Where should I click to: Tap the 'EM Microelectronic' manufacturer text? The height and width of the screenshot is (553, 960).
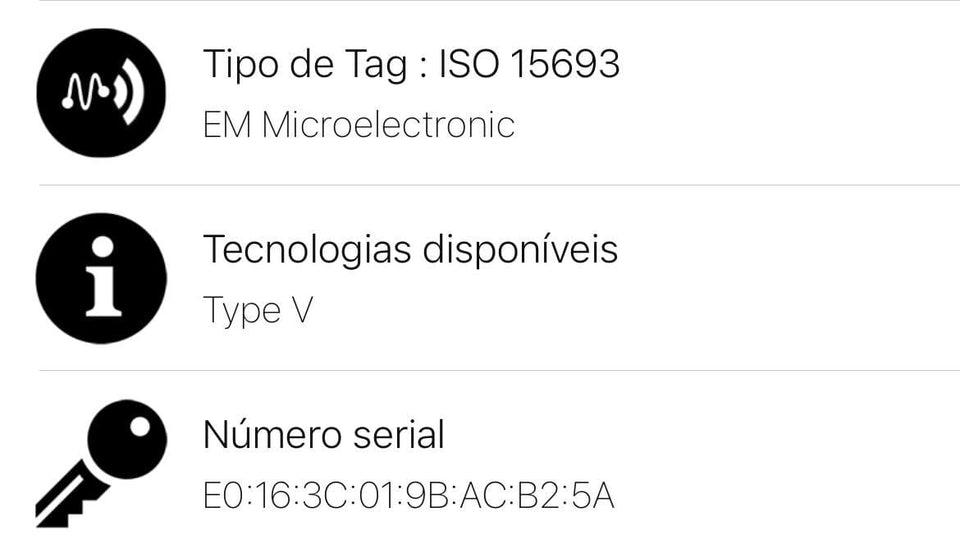(359, 125)
